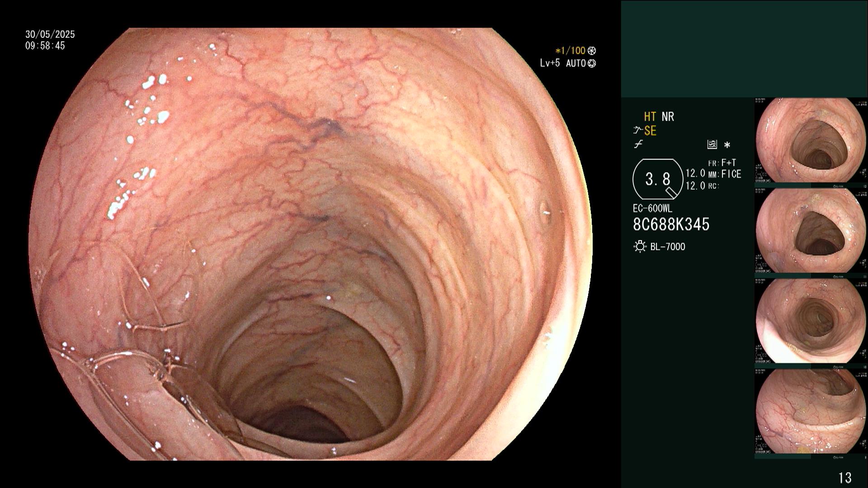Screen dimensions: 868x488
Task: Open the first captured thumbnail, labeled 12
Action: click(811, 140)
